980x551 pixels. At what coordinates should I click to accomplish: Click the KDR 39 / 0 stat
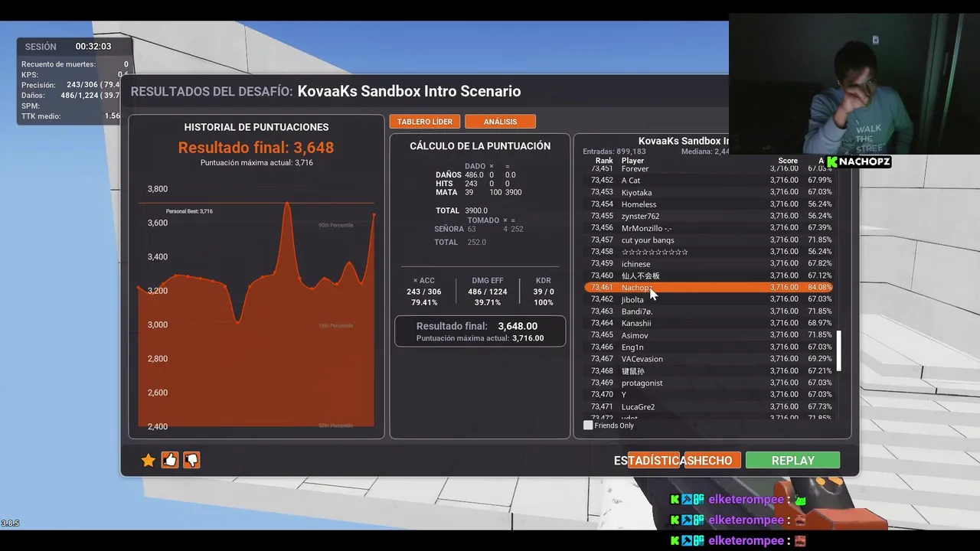pyautogui.click(x=543, y=292)
